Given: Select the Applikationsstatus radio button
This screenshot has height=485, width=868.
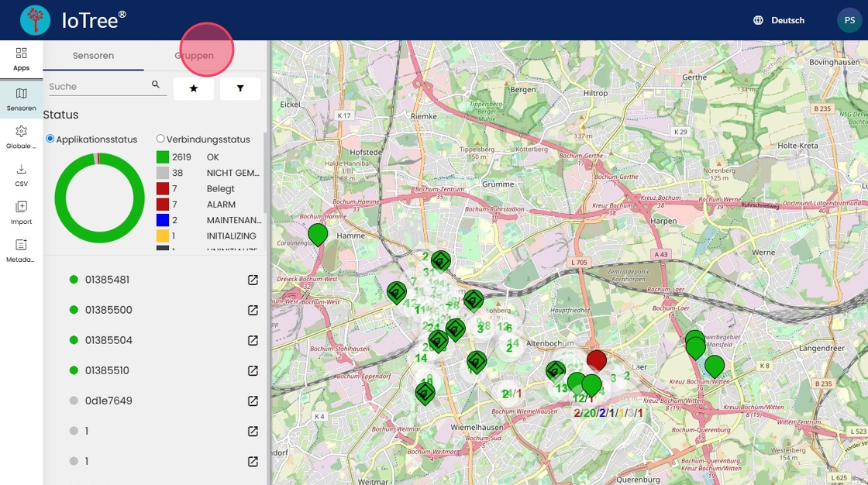Looking at the screenshot, I should [x=50, y=139].
